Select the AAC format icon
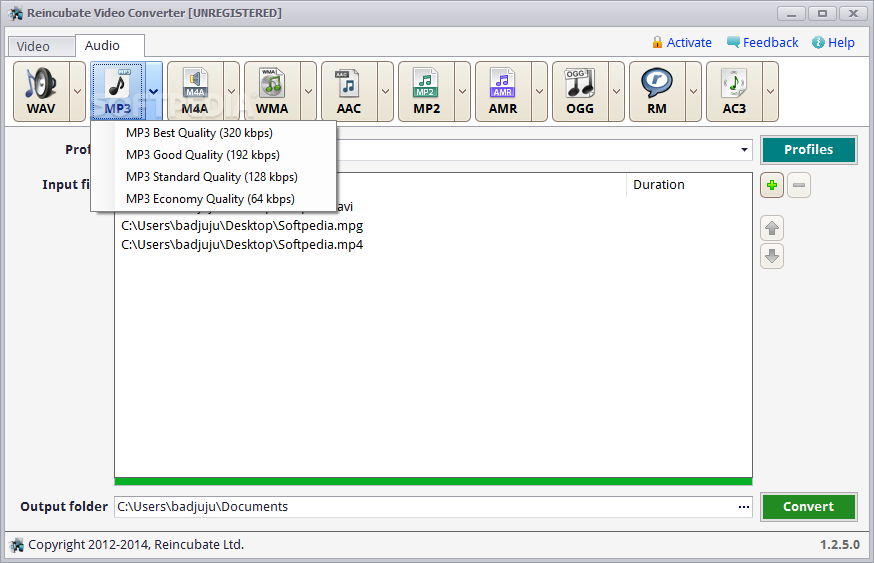This screenshot has height=563, width=874. [x=349, y=91]
